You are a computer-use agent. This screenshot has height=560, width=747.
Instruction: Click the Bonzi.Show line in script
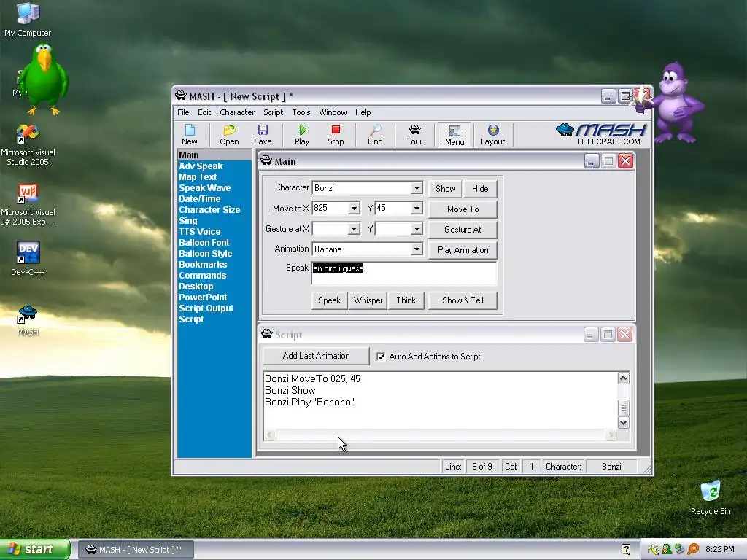click(290, 391)
